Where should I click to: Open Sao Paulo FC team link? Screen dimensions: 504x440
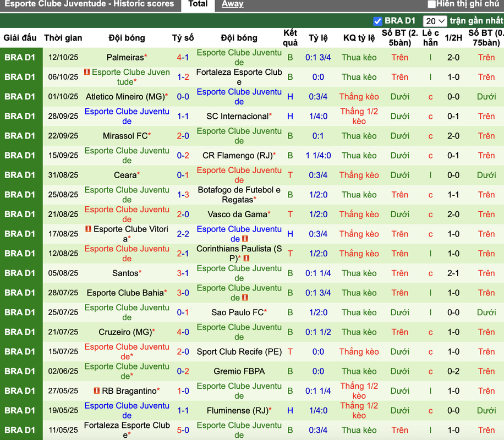[x=237, y=312]
